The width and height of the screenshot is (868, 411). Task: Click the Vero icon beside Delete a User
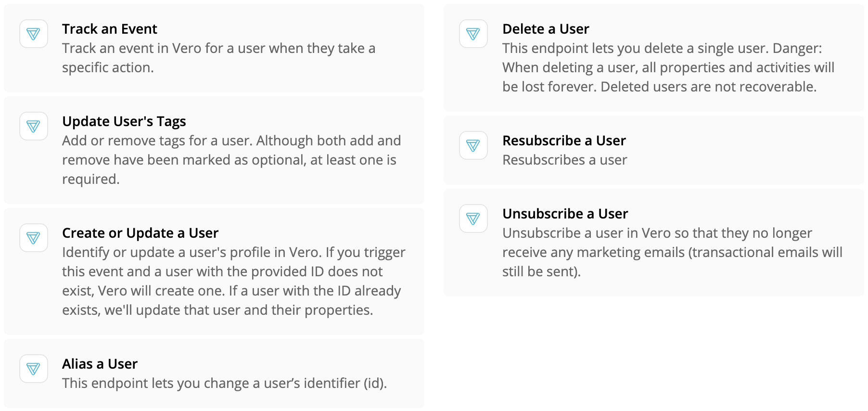pos(473,34)
